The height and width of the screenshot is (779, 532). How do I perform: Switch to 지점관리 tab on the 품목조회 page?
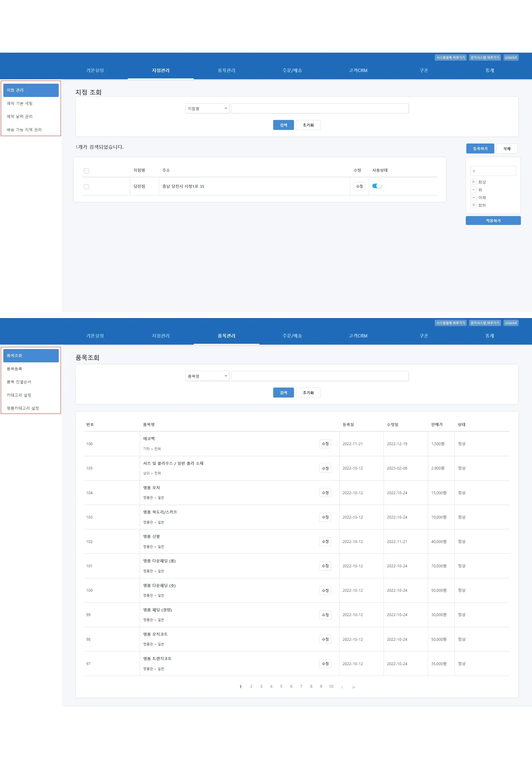coord(161,336)
